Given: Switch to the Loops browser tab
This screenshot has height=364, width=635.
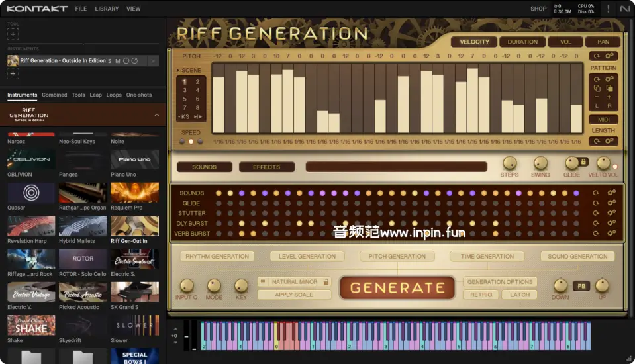Looking at the screenshot, I should coord(114,95).
